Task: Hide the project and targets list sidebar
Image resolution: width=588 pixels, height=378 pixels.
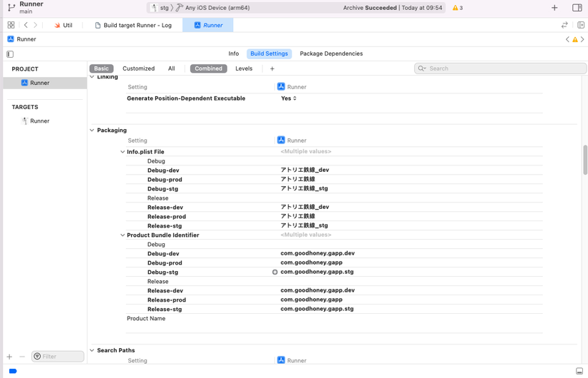Action: pyautogui.click(x=10, y=54)
